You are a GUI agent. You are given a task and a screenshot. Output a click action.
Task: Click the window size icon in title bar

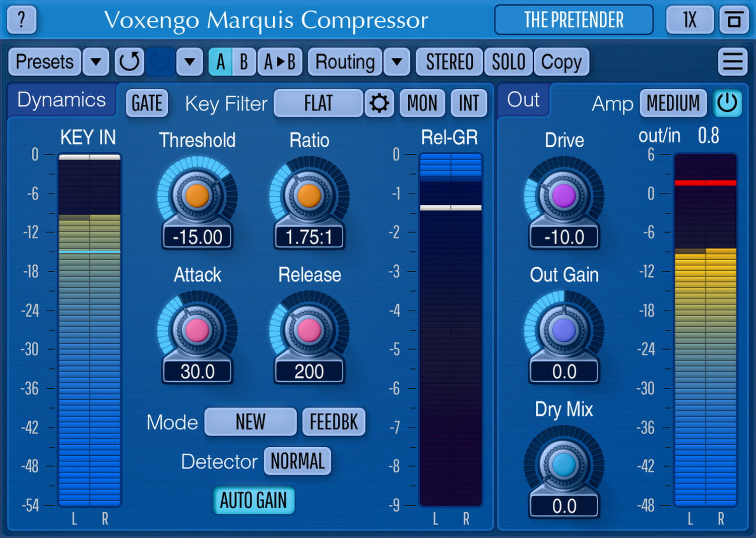734,20
